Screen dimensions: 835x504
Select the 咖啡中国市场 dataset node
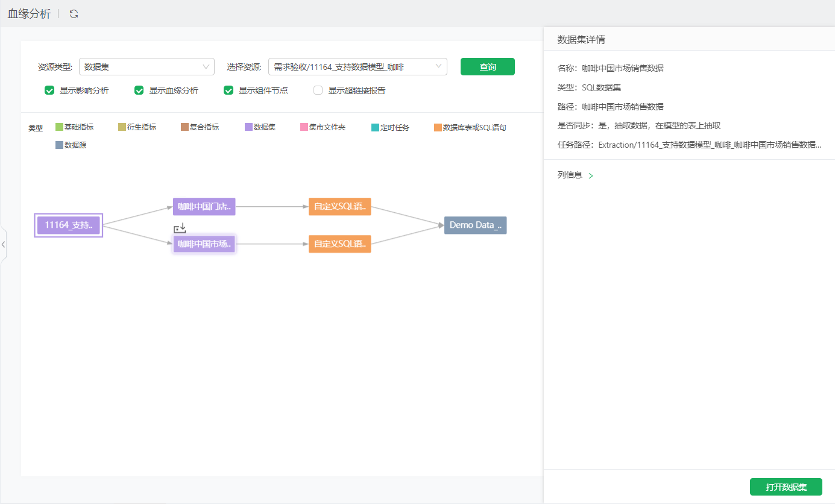click(204, 244)
